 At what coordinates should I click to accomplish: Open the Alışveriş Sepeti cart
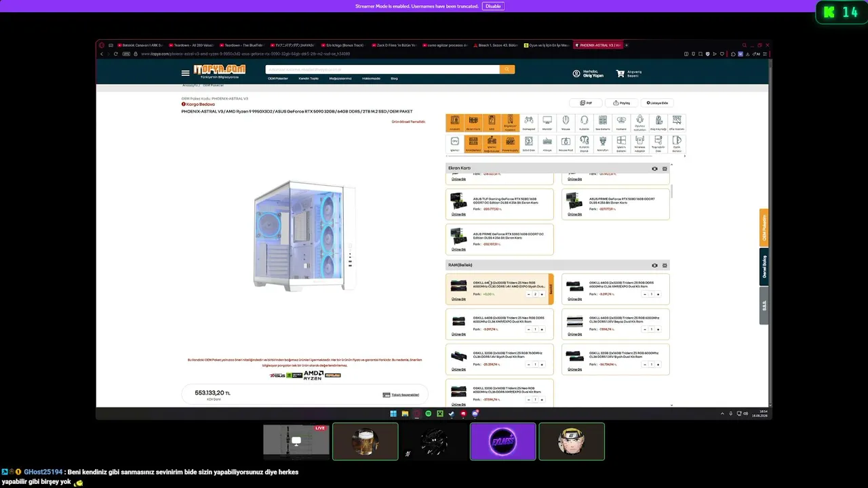pyautogui.click(x=629, y=73)
